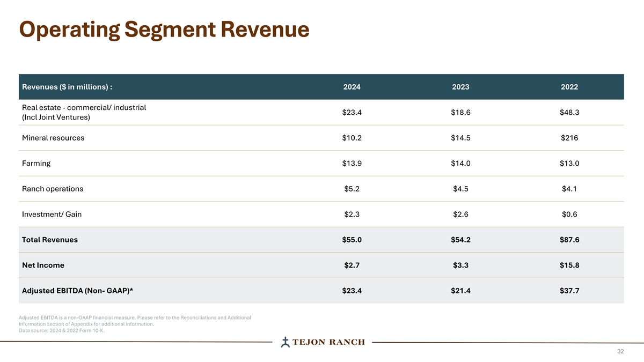Viewport: 644px width, 362px height.
Task: Select the Adjusted EBITDA (Non-GAAP) label
Action: (x=77, y=291)
